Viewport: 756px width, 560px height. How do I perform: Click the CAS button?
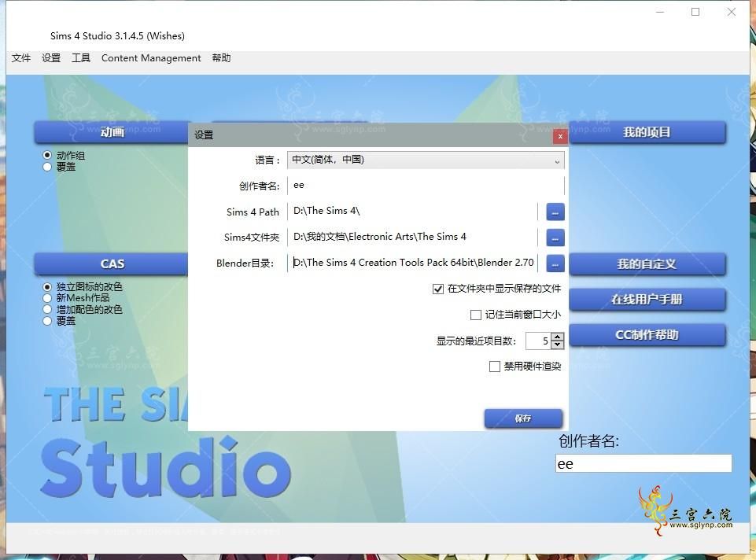pyautogui.click(x=112, y=264)
